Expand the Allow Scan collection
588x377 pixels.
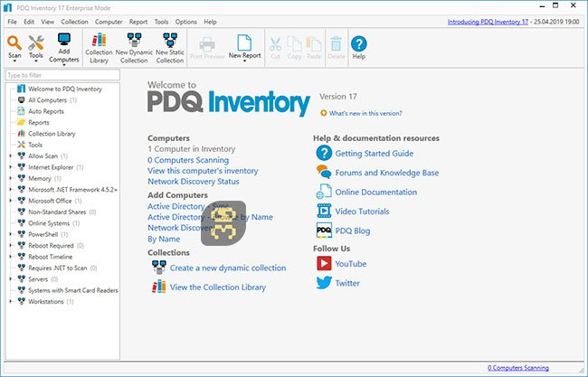pyautogui.click(x=11, y=156)
